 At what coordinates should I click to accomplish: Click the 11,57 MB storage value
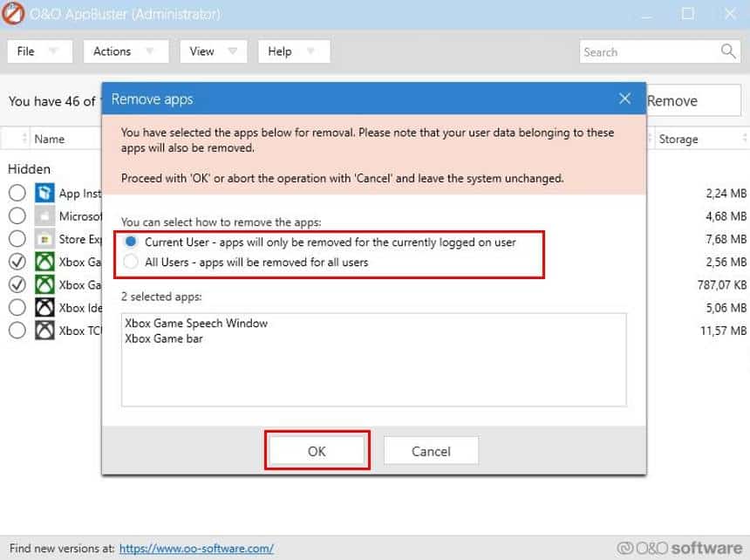(723, 331)
